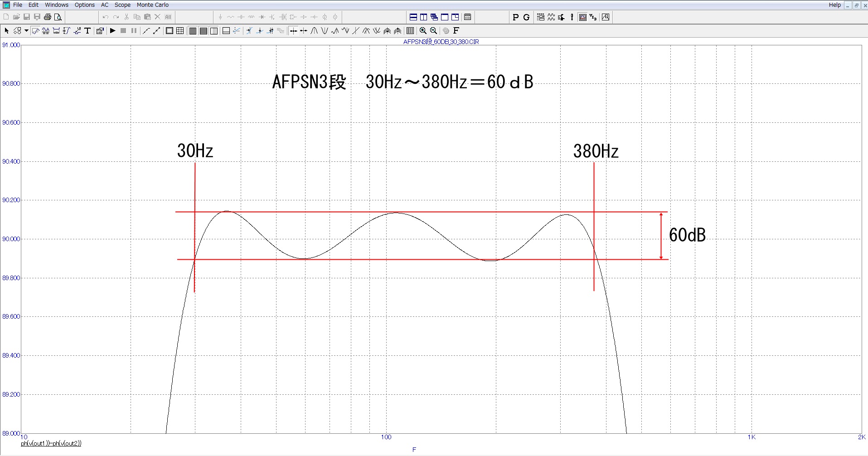Click the Zoom Out magnifier icon
The height and width of the screenshot is (456, 868).
(433, 31)
